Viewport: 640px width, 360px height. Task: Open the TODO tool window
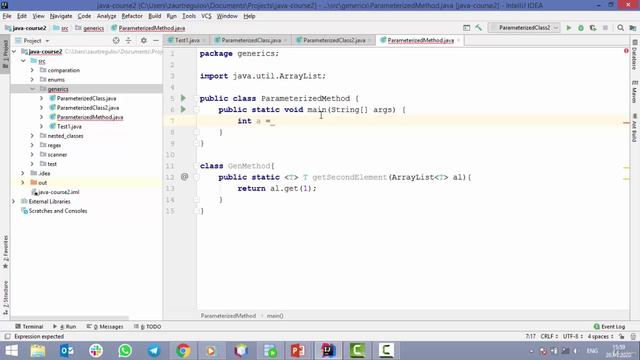[x=147, y=327]
